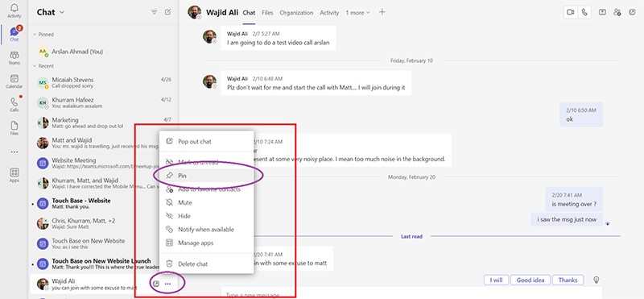Choose Delete chat in context menu
644x299 pixels.
coord(206,264)
